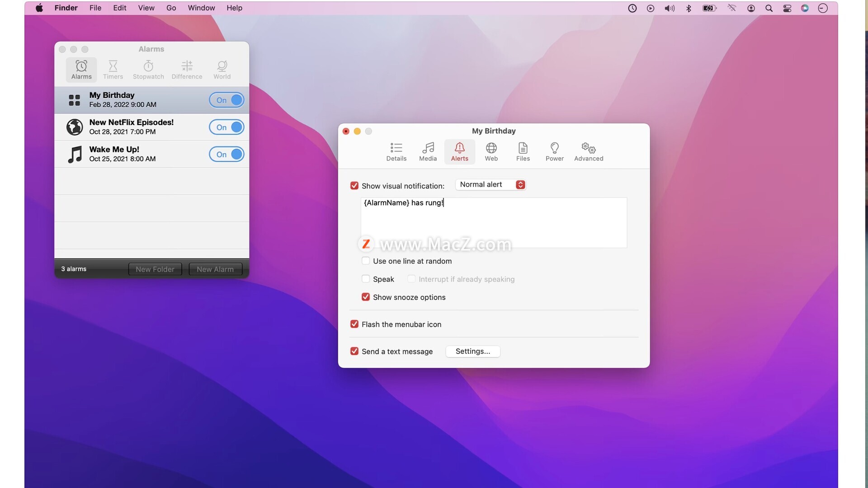The height and width of the screenshot is (488, 868).
Task: Open the Stopwatch tool
Action: (148, 70)
